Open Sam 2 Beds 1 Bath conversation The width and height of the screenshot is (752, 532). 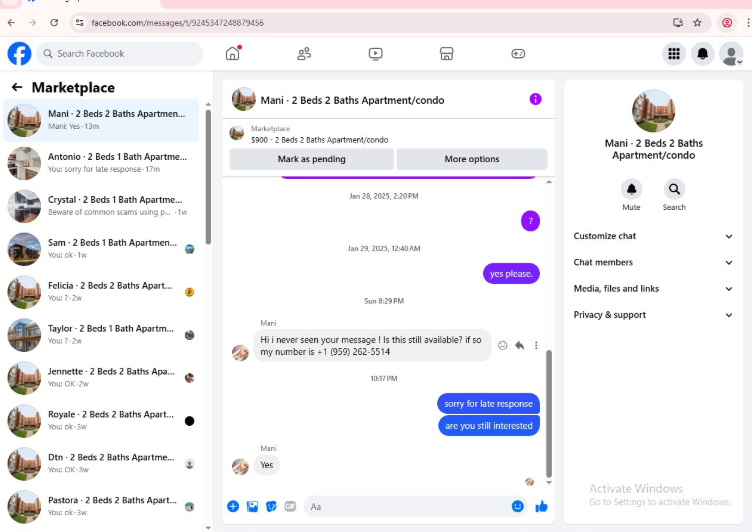click(101, 249)
